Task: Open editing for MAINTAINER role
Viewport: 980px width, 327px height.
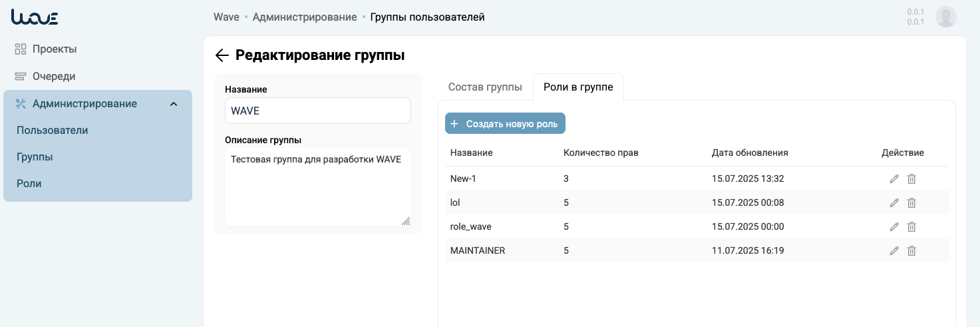Action: click(x=894, y=250)
